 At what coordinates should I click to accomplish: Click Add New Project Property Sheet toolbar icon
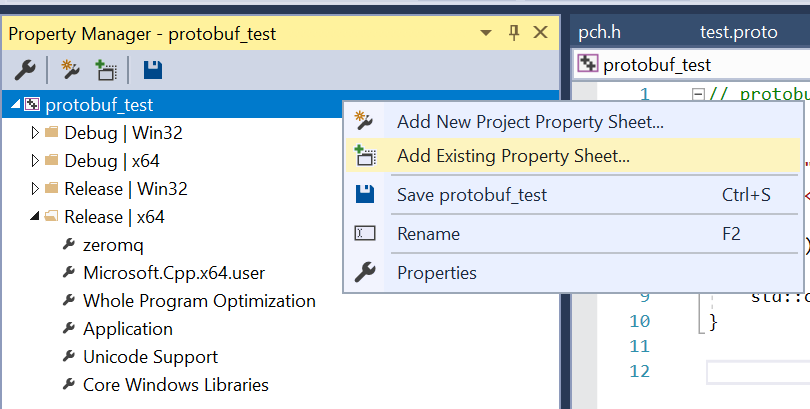pos(70,69)
